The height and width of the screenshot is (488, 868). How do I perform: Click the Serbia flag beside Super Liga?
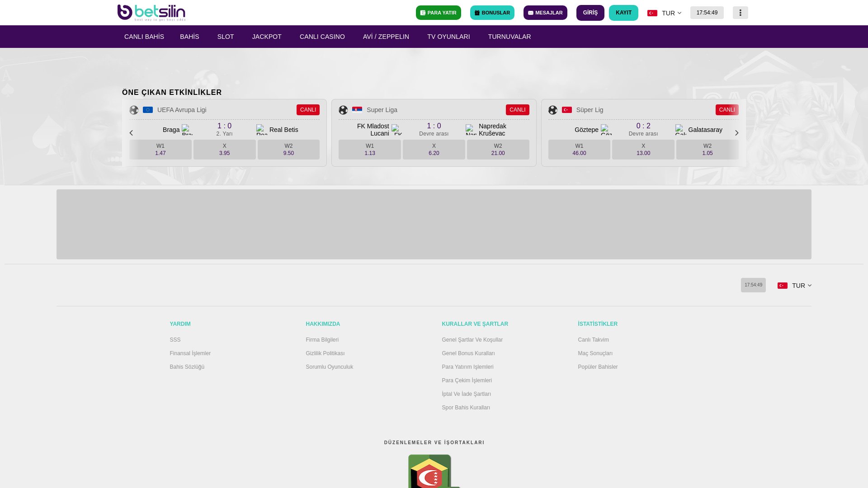click(357, 110)
